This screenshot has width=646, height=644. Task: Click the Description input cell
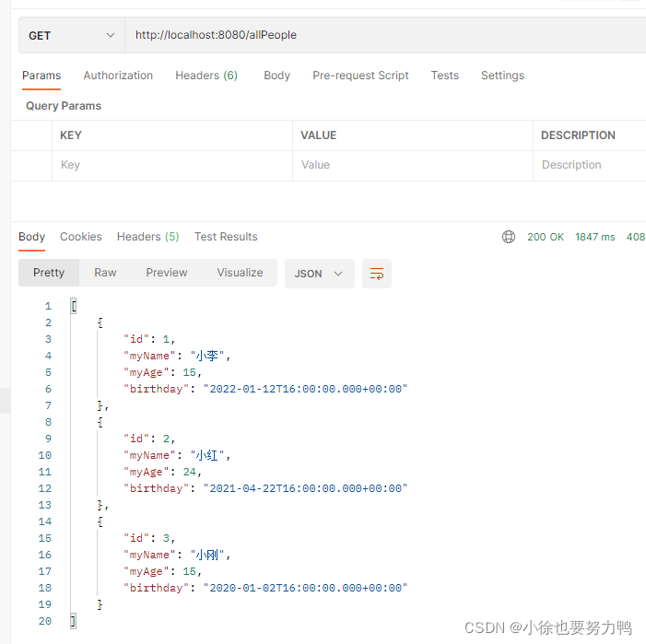590,166
